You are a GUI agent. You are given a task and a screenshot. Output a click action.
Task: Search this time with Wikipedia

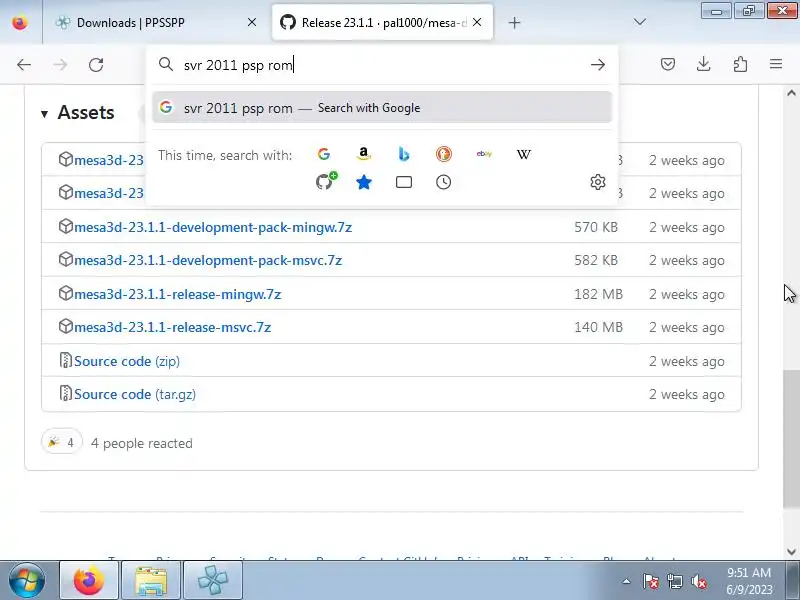[x=523, y=154]
